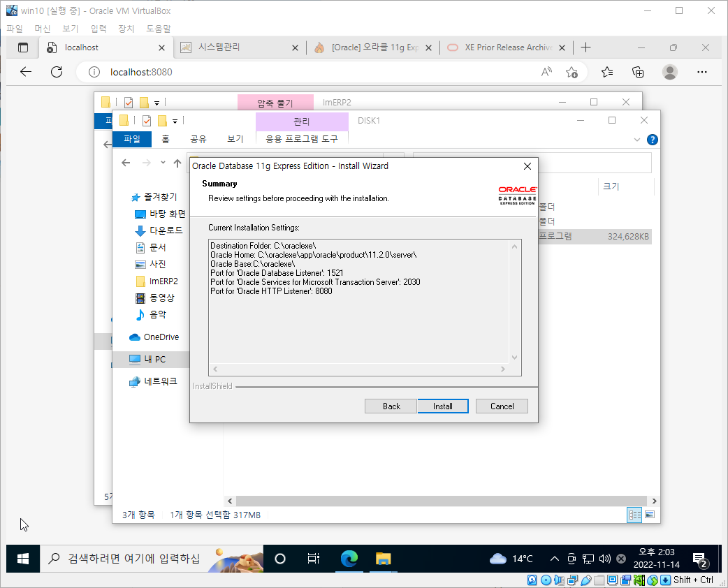This screenshot has width=728, height=588.
Task: Open recent locations dropdown in explorer
Action: click(x=163, y=163)
